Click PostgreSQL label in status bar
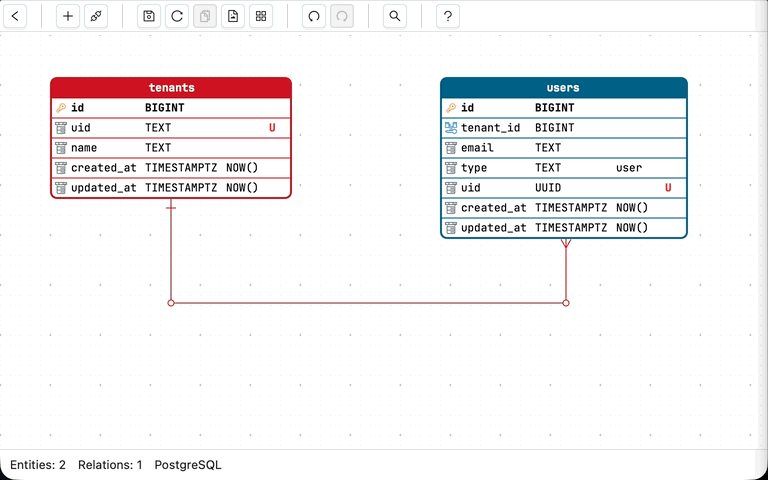Image resolution: width=768 pixels, height=480 pixels. pos(188,465)
